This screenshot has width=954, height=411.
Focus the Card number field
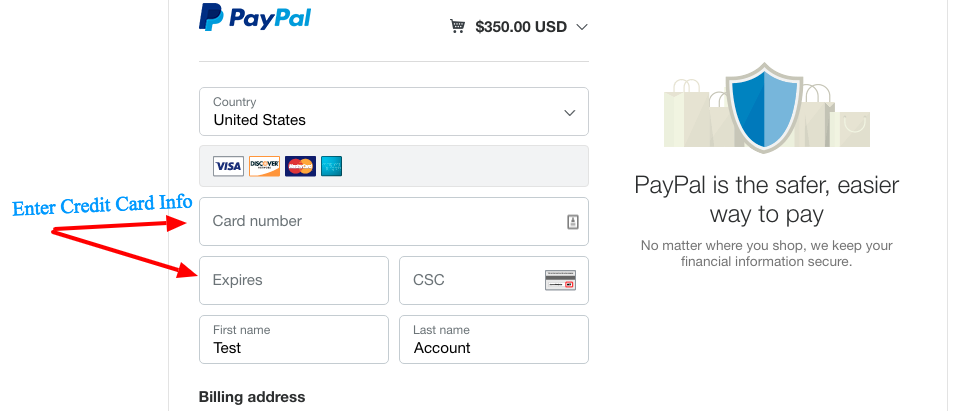[x=394, y=221]
